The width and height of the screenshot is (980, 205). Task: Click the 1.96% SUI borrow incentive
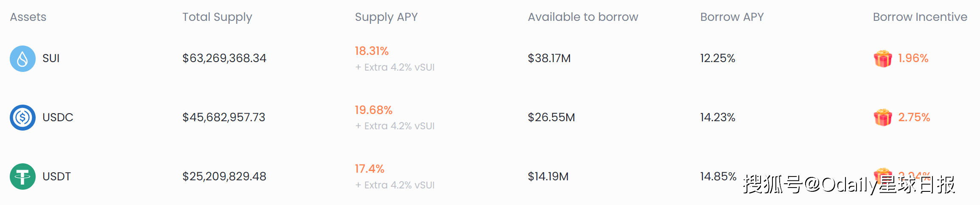pyautogui.click(x=913, y=58)
